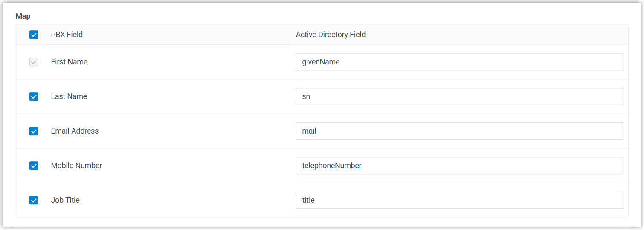The height and width of the screenshot is (230, 644).
Task: Click the Job Title 'title' input
Action: pos(459,200)
